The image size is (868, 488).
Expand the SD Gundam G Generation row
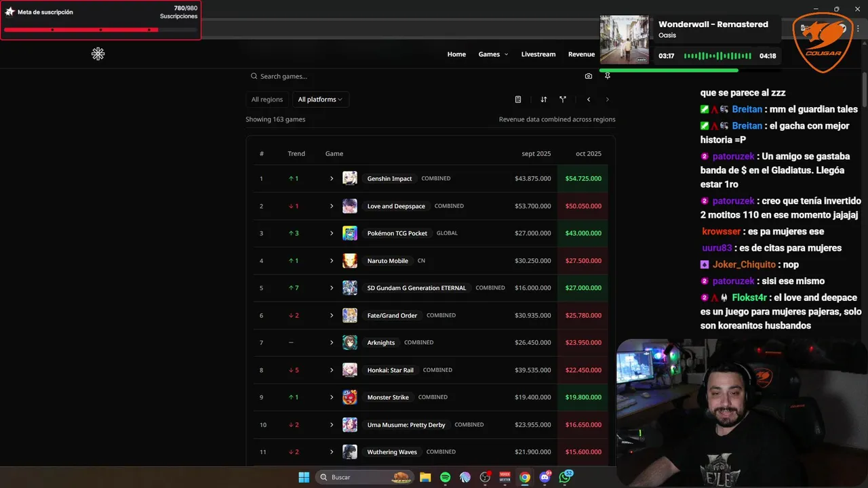pos(332,288)
